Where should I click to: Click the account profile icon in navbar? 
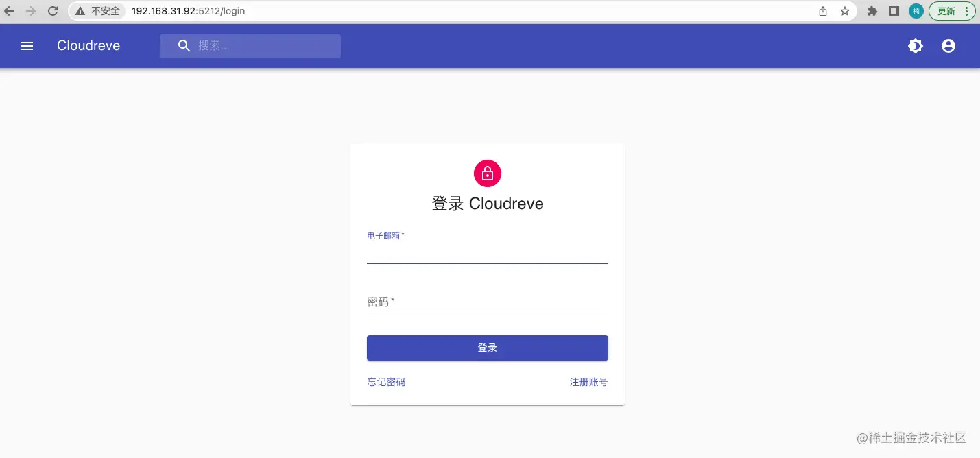click(x=948, y=45)
